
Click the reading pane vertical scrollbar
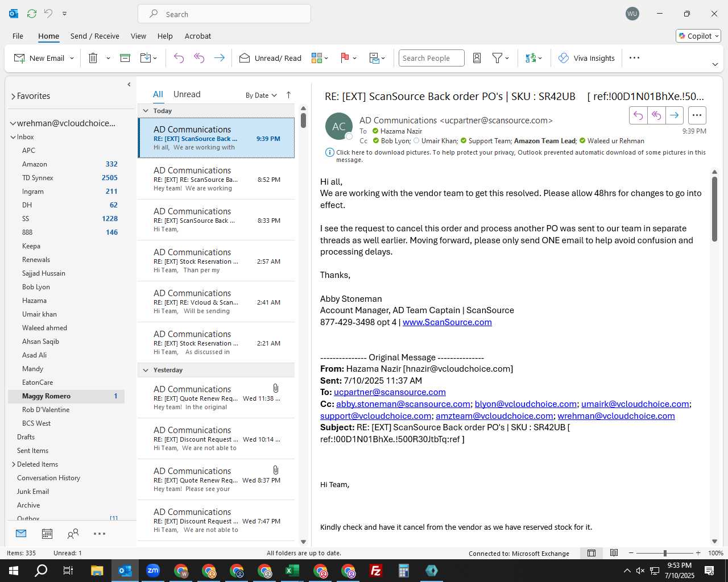[714, 209]
